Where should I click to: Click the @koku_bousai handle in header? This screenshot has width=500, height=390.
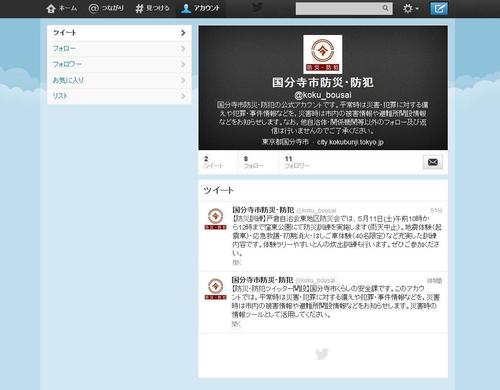click(323, 95)
